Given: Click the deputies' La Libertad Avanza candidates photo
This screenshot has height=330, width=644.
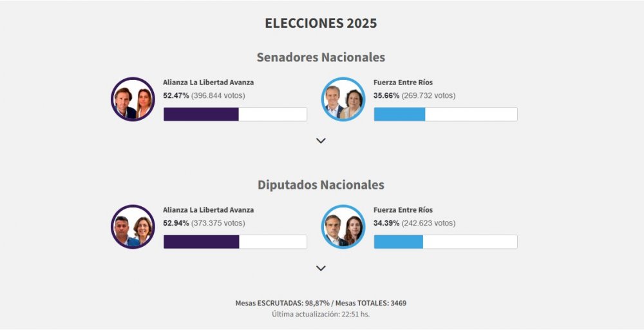Looking at the screenshot, I should tap(133, 227).
